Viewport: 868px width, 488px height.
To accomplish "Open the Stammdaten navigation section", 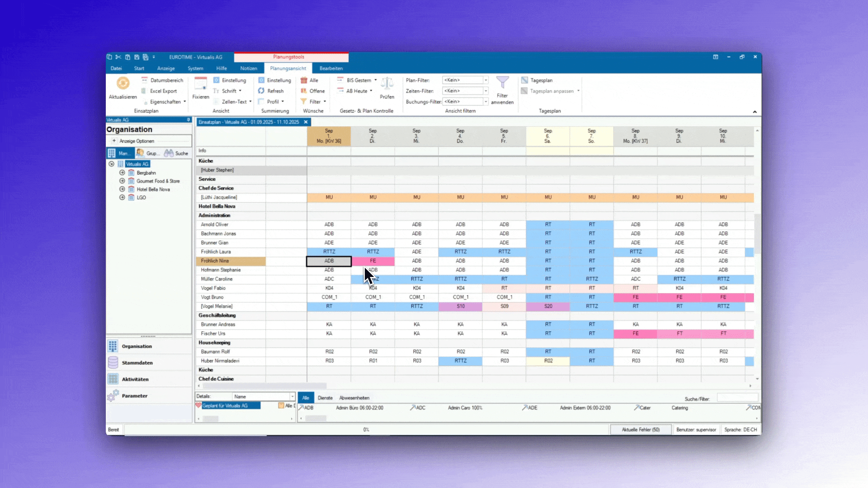I will (x=137, y=363).
